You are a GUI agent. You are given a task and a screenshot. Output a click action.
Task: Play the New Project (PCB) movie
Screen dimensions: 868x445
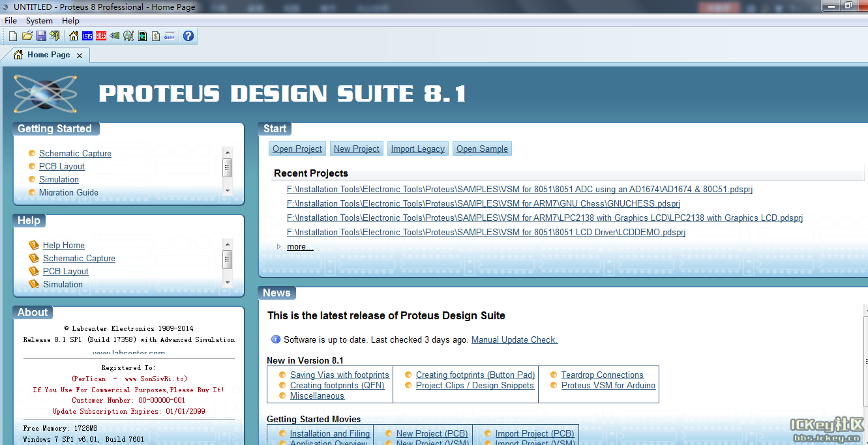(x=432, y=433)
